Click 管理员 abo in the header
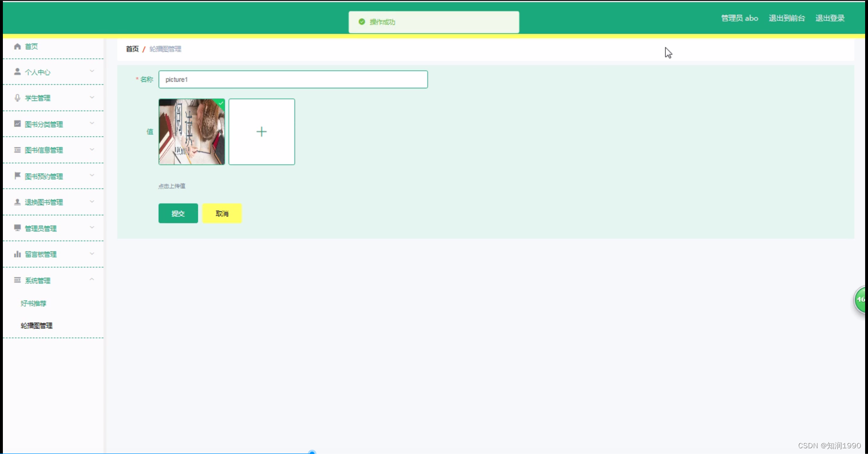The height and width of the screenshot is (454, 868). 739,18
